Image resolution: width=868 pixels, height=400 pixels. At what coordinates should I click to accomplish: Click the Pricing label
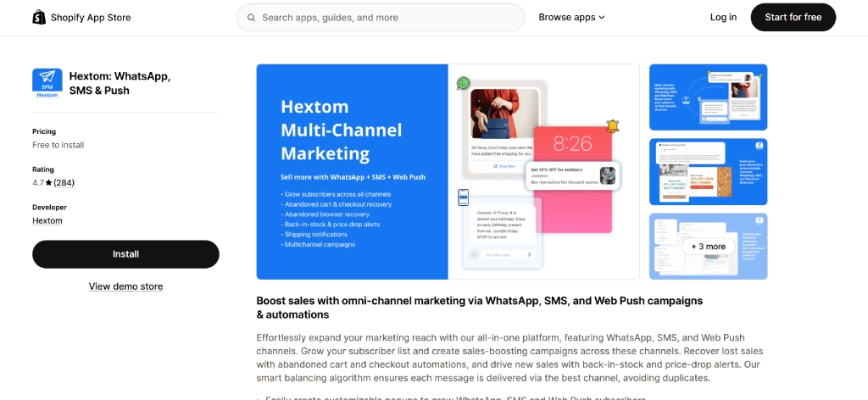click(x=44, y=131)
